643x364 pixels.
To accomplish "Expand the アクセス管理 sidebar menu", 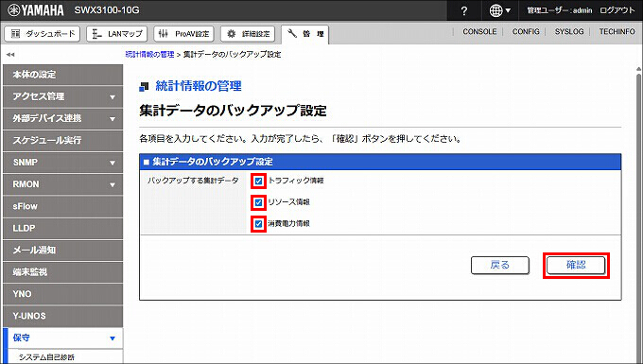I will (62, 96).
